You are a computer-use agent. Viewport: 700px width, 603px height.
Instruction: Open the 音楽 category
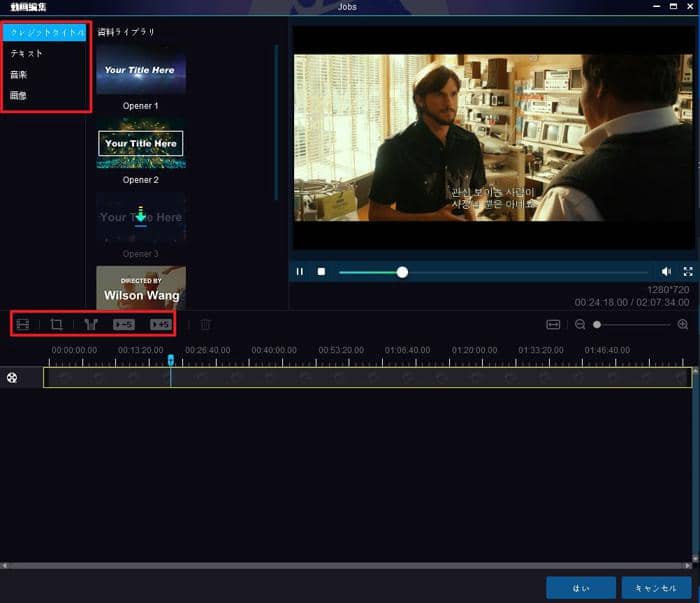click(x=19, y=75)
